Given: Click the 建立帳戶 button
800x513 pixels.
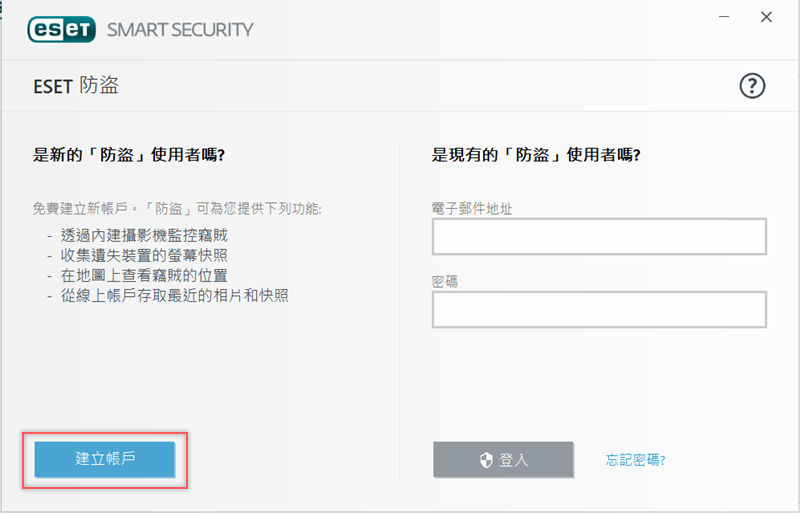Looking at the screenshot, I should [105, 459].
